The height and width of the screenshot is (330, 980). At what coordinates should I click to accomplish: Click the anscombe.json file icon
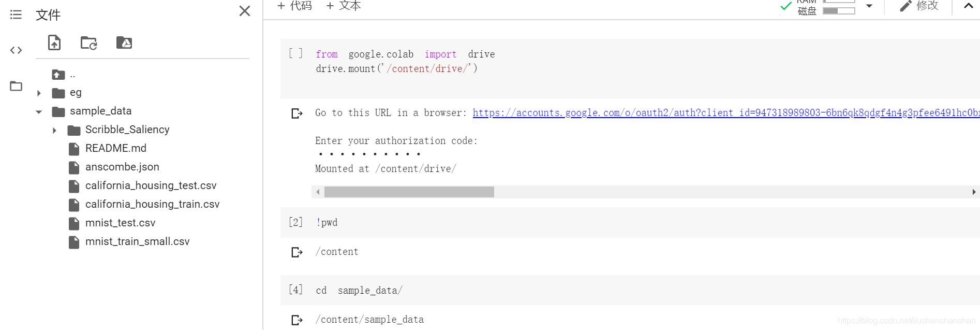pyautogui.click(x=74, y=167)
